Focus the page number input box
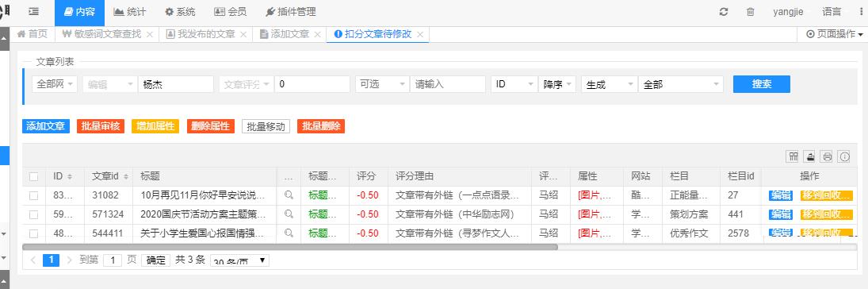Screen dimensions: 868x289 point(113,260)
